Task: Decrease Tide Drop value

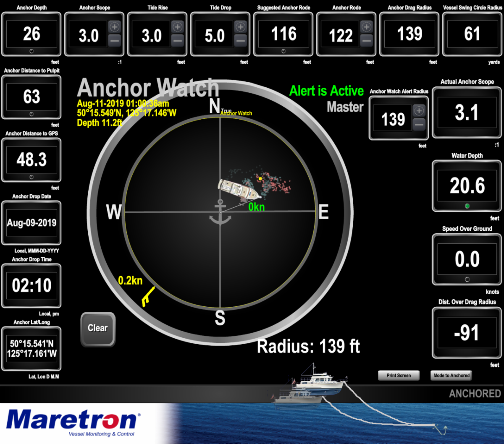Action: tap(240, 41)
